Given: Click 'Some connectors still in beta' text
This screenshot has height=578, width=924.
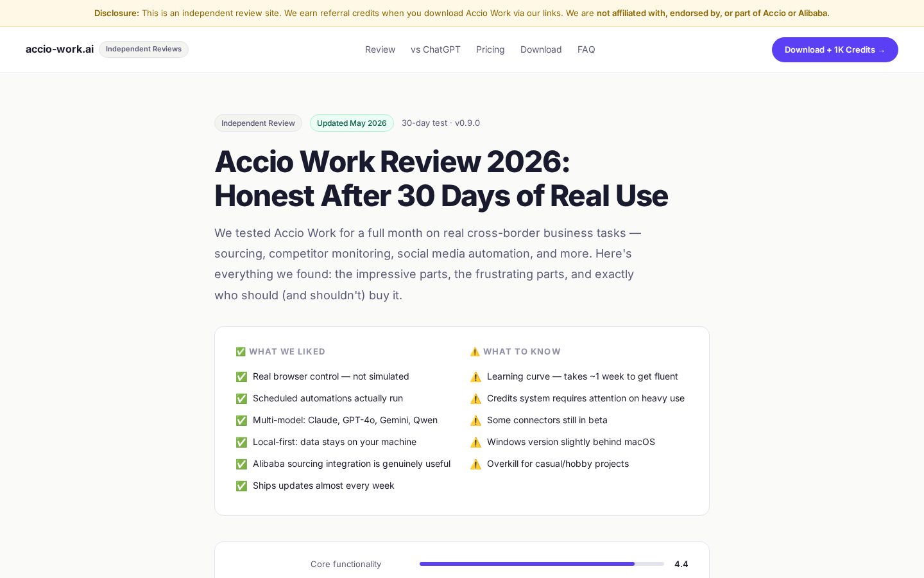Looking at the screenshot, I should tap(547, 420).
